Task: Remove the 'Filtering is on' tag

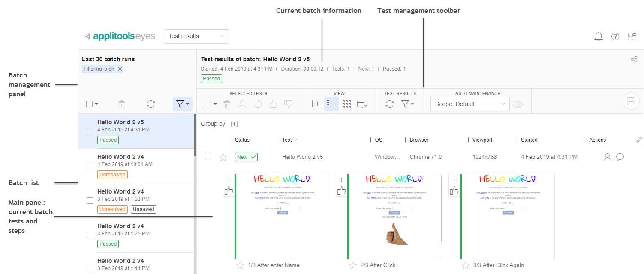Action: [120, 69]
